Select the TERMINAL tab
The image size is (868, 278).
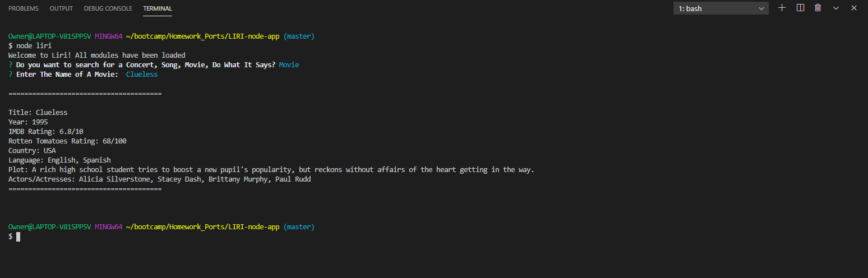tap(158, 8)
